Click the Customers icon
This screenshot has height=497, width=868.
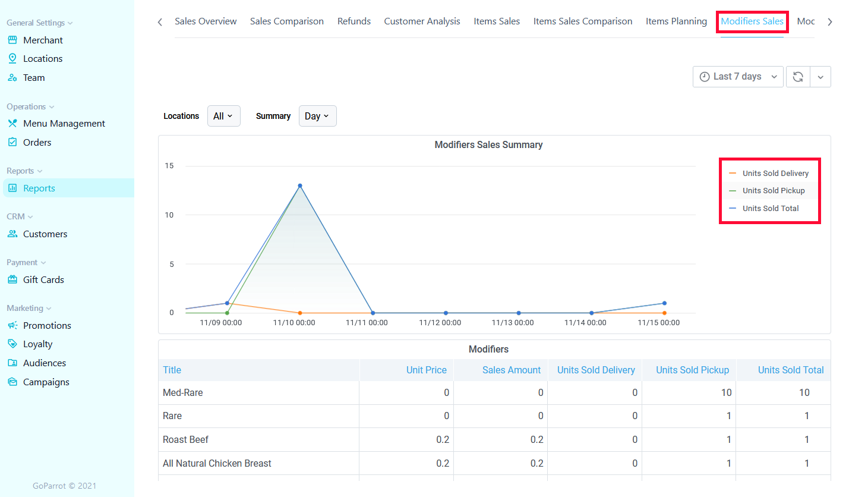(x=12, y=234)
